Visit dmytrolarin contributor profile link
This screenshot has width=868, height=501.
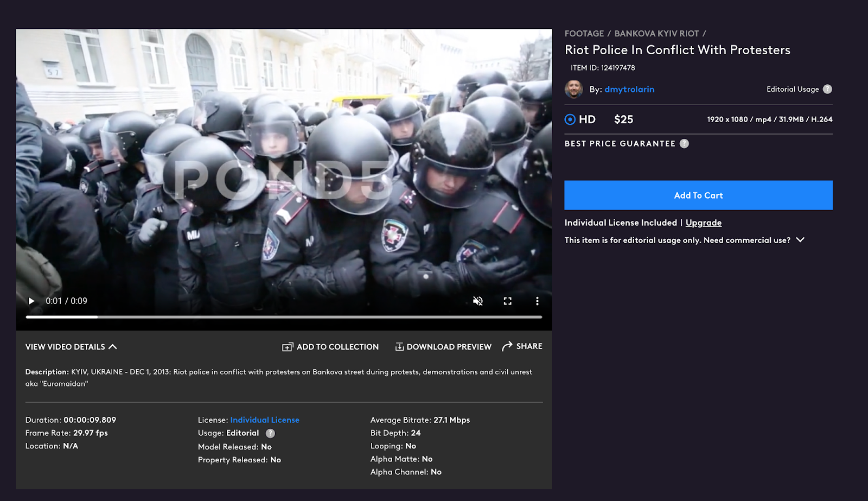point(629,90)
